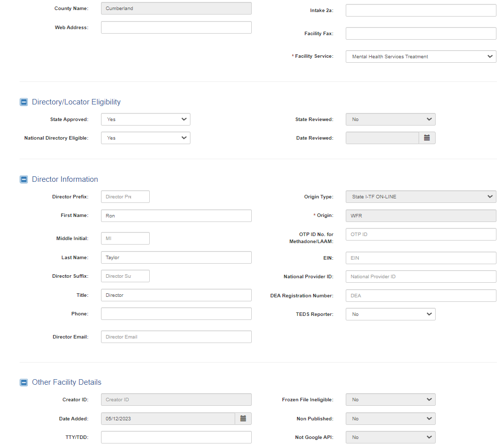503x448 pixels.
Task: Focus the DEA Registration Number field
Action: (421, 296)
